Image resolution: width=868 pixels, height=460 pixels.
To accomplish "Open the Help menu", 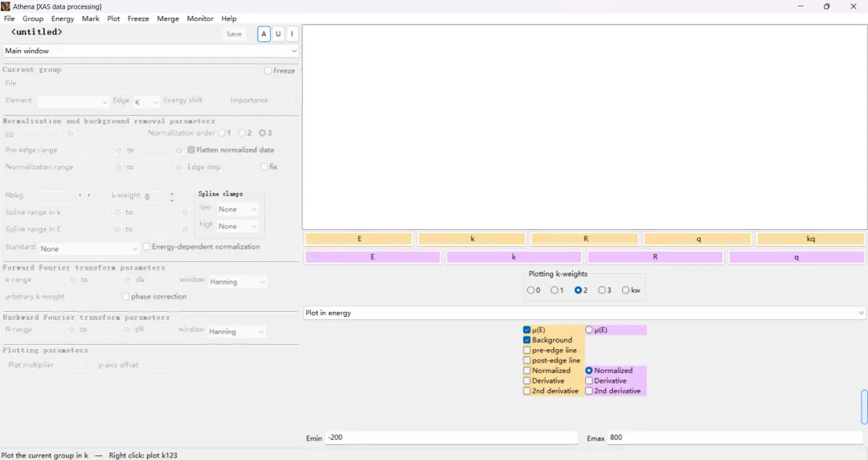I will (228, 18).
